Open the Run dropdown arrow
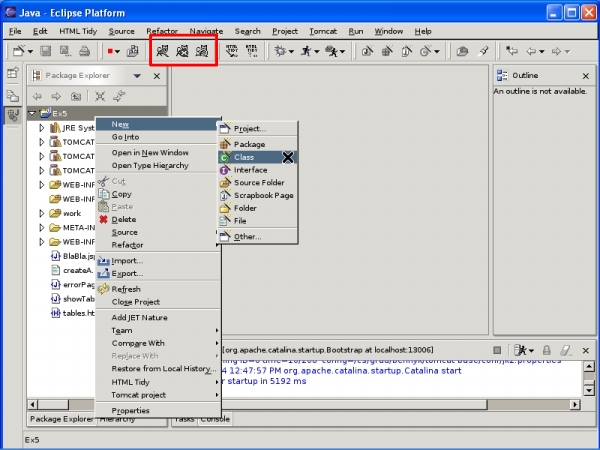 317,51
